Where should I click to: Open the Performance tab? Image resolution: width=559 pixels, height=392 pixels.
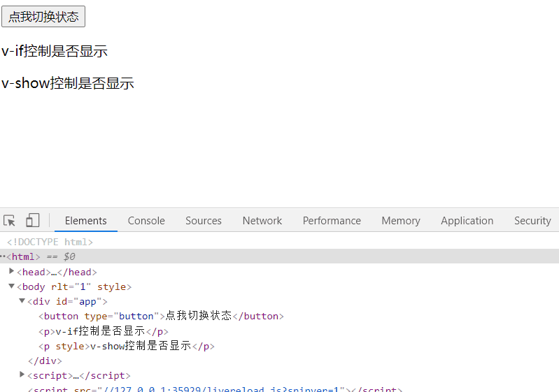click(x=332, y=221)
